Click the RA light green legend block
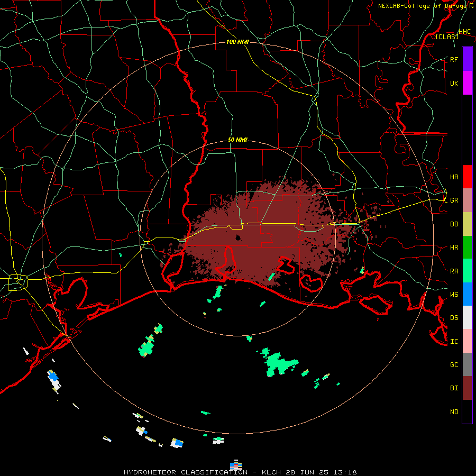Image resolution: width=476 pixels, height=476 pixels. click(467, 271)
